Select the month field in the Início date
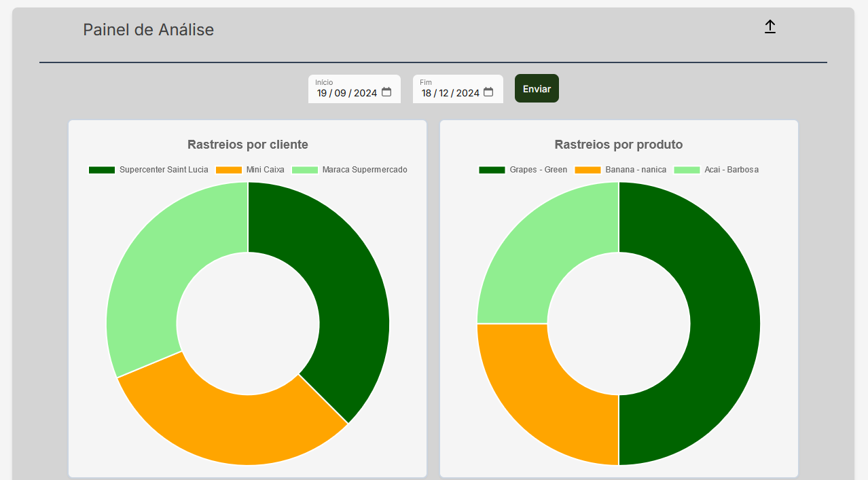 [x=340, y=93]
